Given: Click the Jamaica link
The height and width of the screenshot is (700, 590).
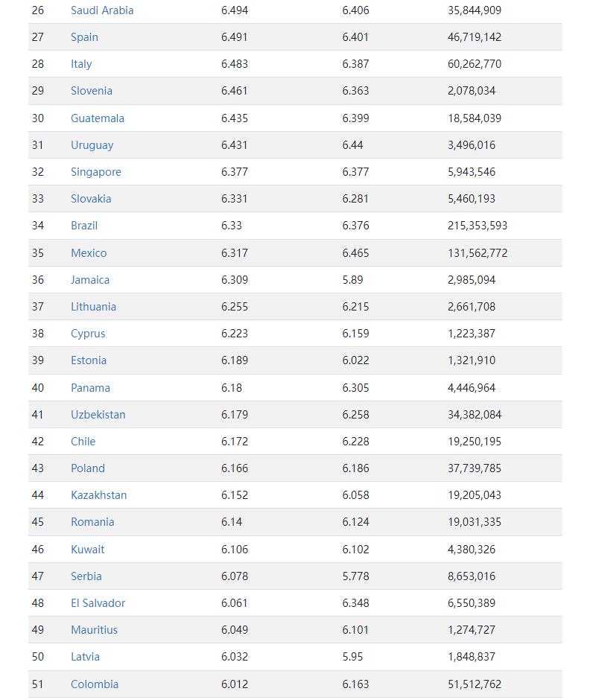Looking at the screenshot, I should click(x=90, y=280).
